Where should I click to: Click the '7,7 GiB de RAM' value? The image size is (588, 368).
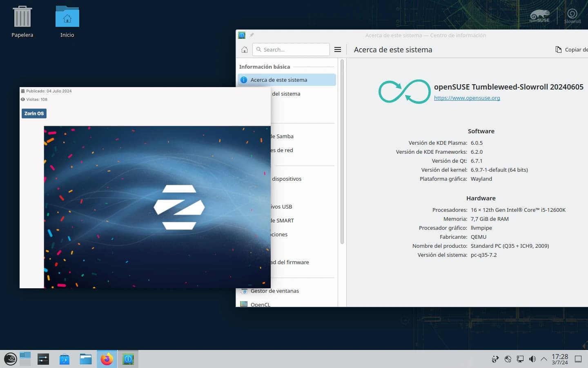490,219
